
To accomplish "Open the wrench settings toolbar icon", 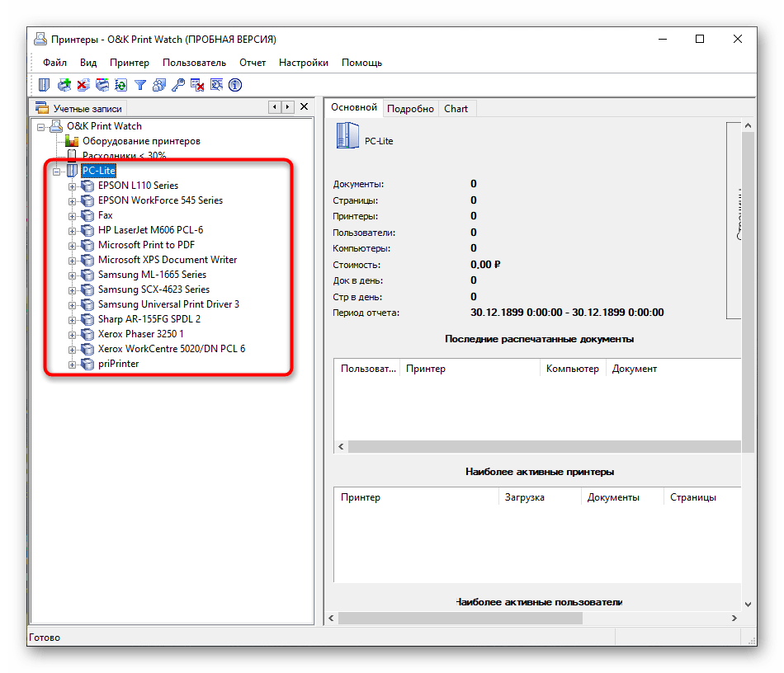I will (216, 85).
